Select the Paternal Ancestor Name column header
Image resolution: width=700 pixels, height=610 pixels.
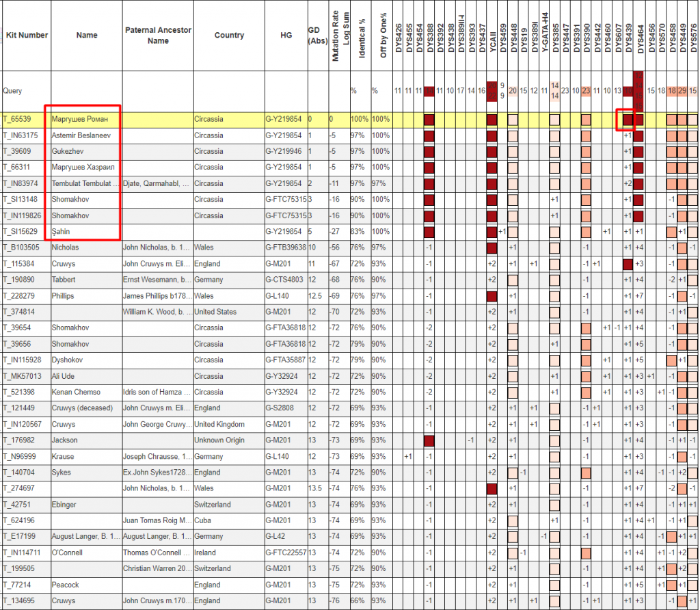click(158, 36)
